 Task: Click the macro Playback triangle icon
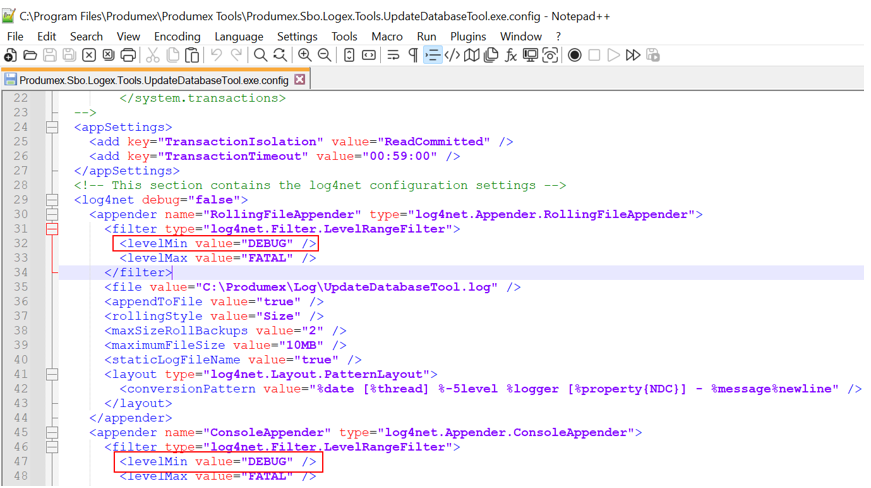pyautogui.click(x=613, y=56)
